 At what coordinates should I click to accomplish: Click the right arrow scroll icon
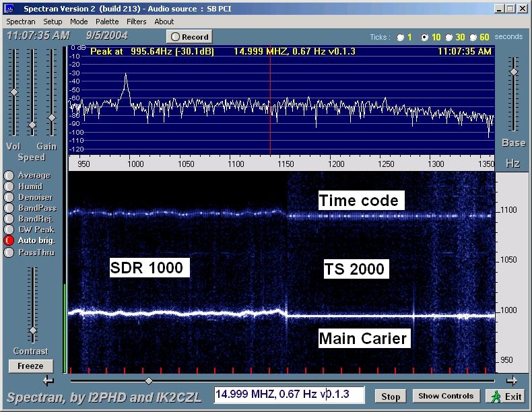(x=512, y=380)
